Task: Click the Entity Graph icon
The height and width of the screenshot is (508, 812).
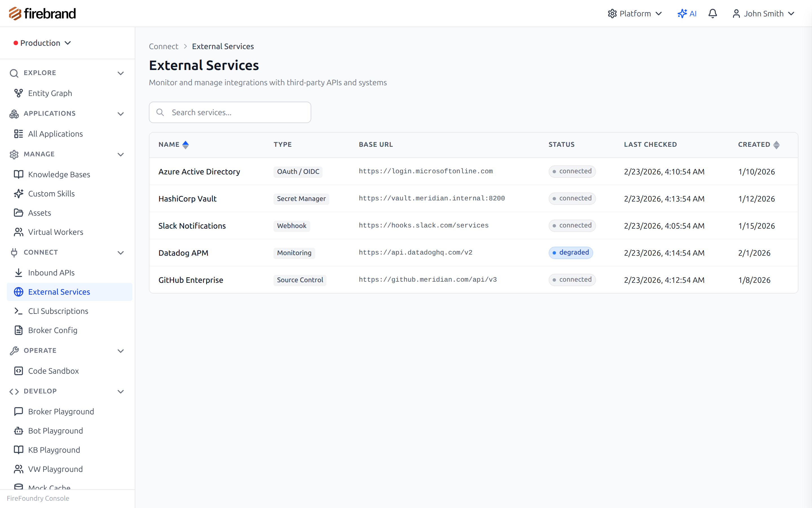Action: click(x=18, y=93)
